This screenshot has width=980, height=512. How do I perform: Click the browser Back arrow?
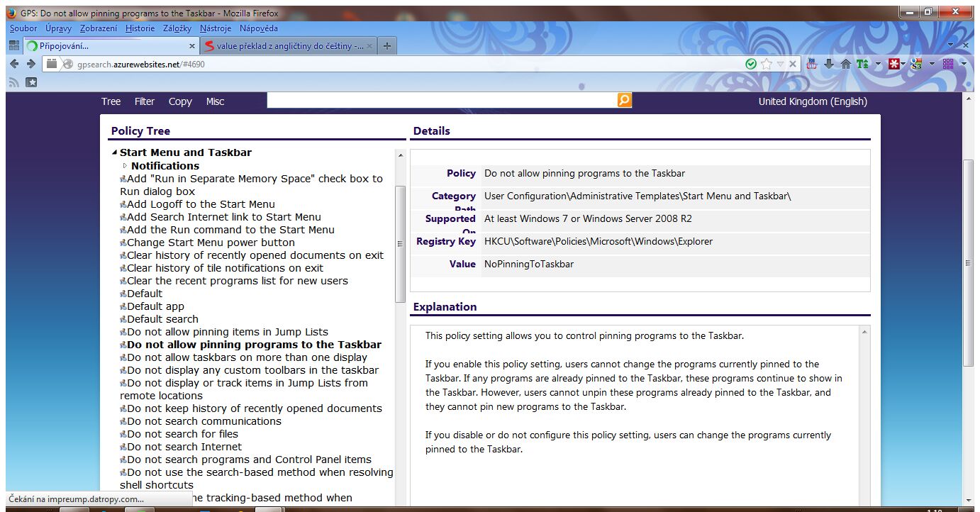point(14,64)
